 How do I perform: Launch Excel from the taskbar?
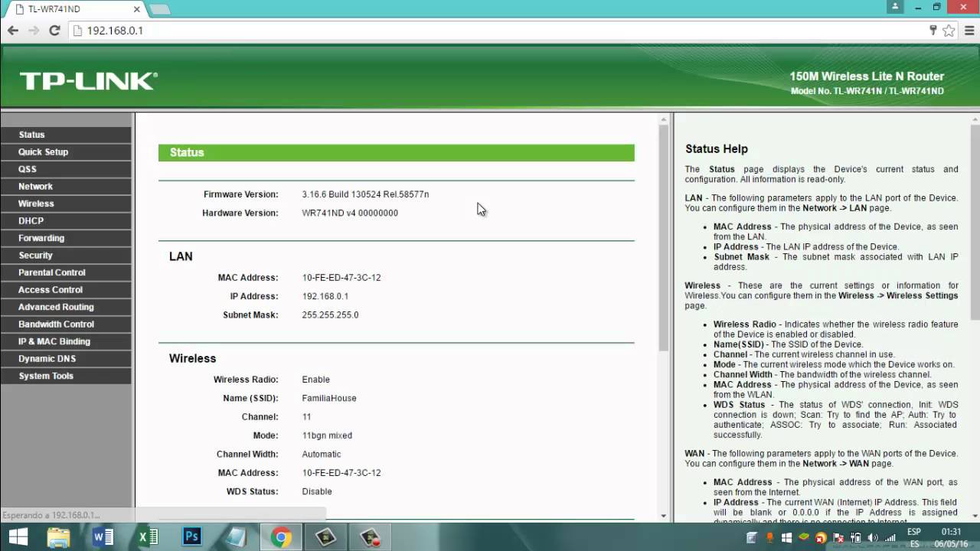point(148,537)
